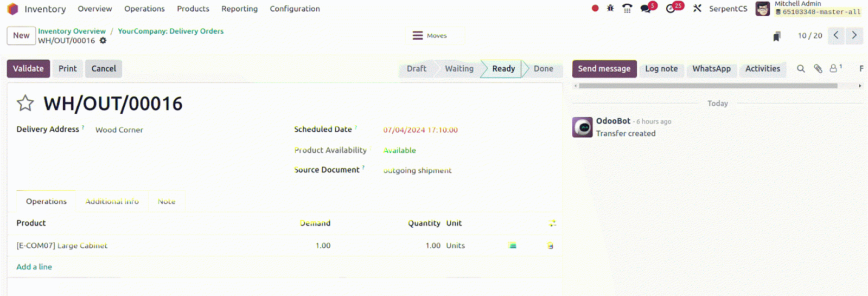Viewport: 868px width, 296px height.
Task: Click the Inventory app title
Action: click(45, 9)
